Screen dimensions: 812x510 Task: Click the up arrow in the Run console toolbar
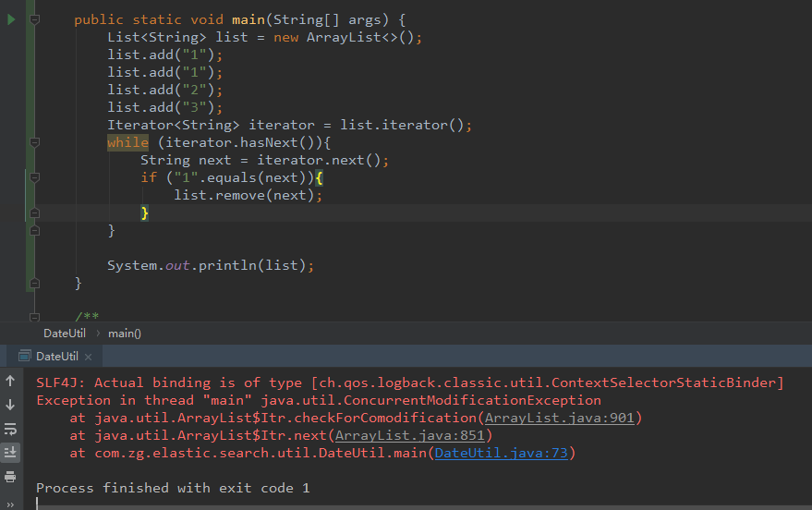point(10,381)
